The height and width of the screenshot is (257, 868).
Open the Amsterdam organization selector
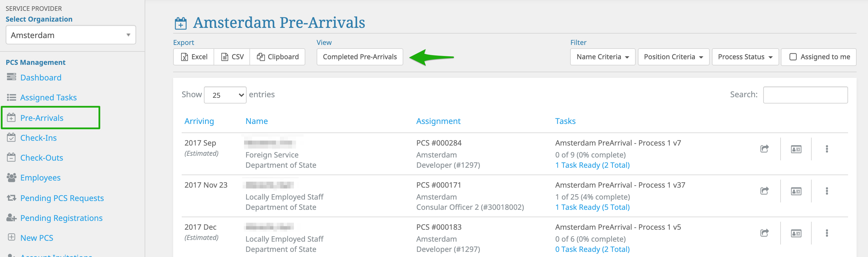click(71, 35)
